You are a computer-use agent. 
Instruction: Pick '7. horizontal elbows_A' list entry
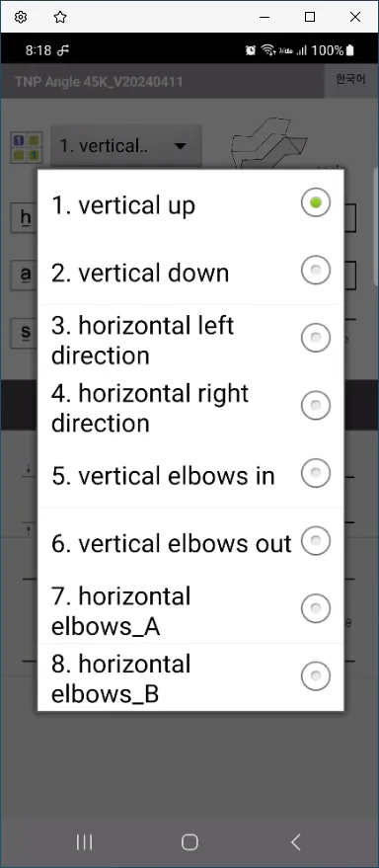(x=190, y=609)
